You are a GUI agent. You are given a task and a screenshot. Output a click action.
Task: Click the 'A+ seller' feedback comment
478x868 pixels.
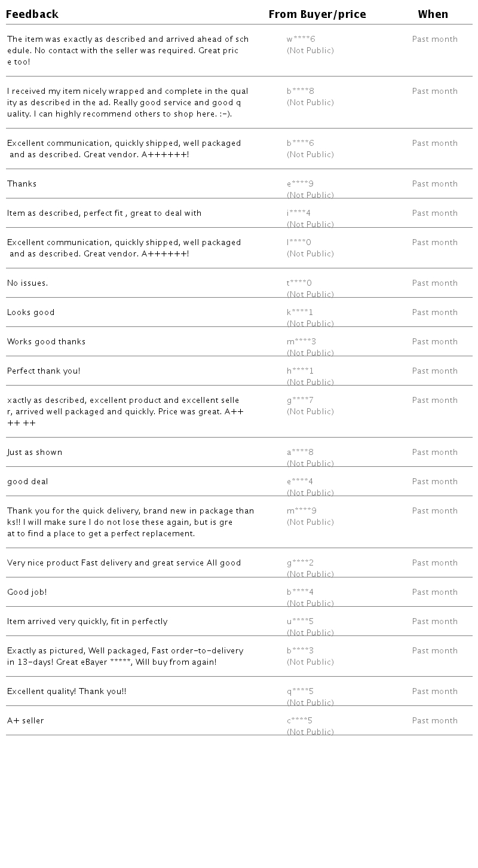[x=26, y=721]
